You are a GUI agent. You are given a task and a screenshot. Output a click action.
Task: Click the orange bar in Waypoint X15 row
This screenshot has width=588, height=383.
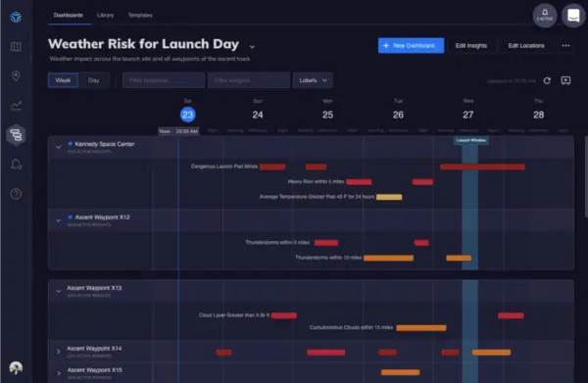(400, 372)
